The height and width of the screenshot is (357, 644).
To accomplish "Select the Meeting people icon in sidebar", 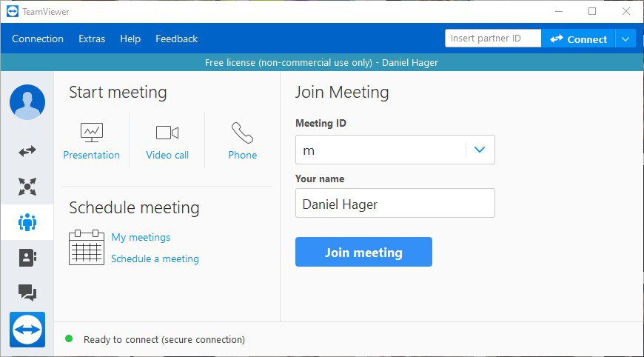I will click(x=27, y=222).
